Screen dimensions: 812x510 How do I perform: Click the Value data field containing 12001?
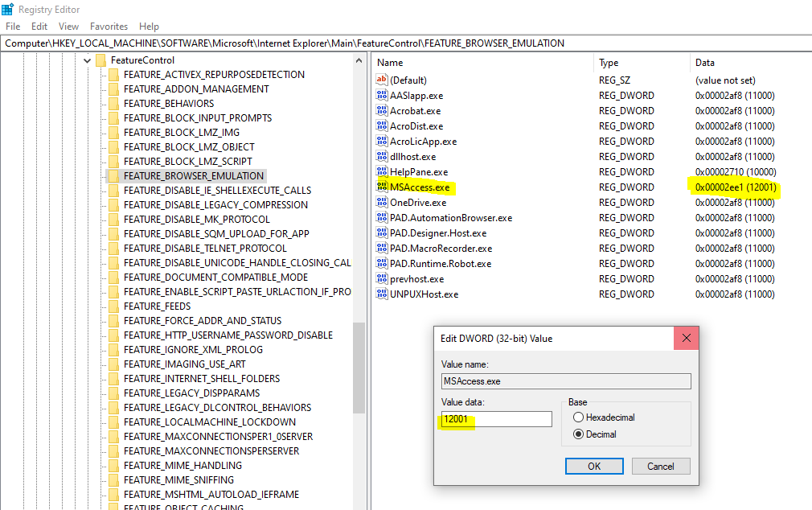click(x=497, y=419)
